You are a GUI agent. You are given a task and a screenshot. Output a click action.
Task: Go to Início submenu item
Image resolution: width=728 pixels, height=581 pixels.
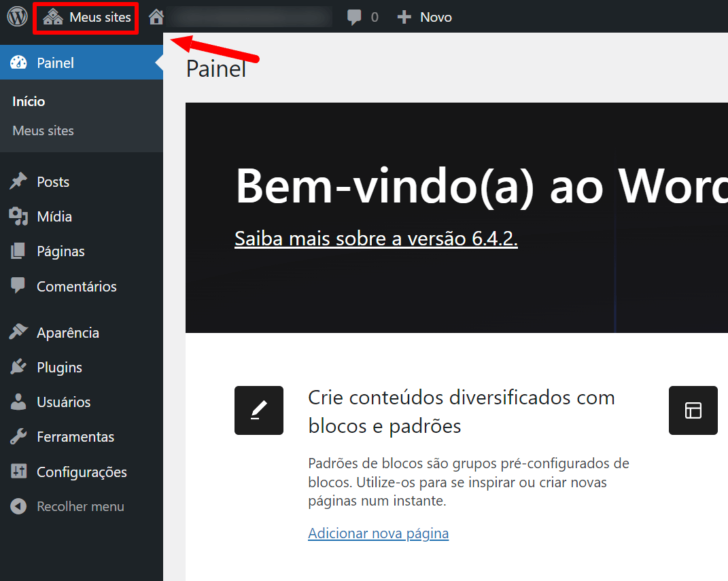coord(29,102)
